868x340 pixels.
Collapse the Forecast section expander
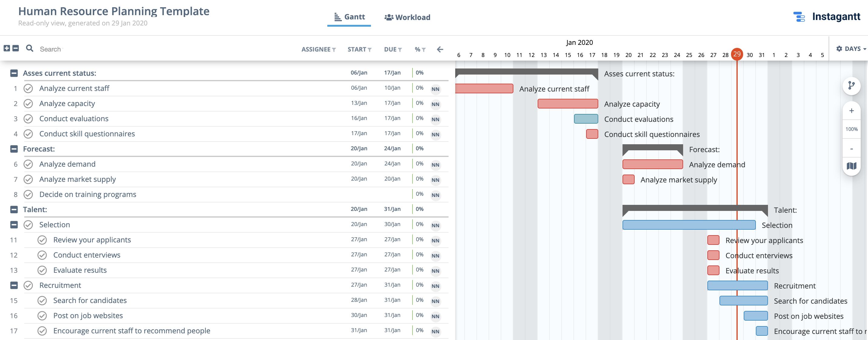(x=13, y=148)
